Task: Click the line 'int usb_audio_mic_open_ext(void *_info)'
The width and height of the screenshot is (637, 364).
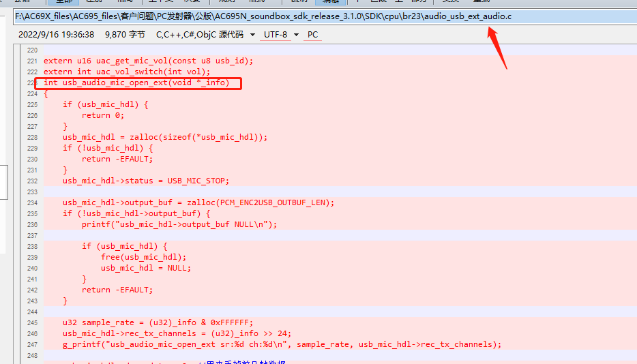Action: coord(136,83)
